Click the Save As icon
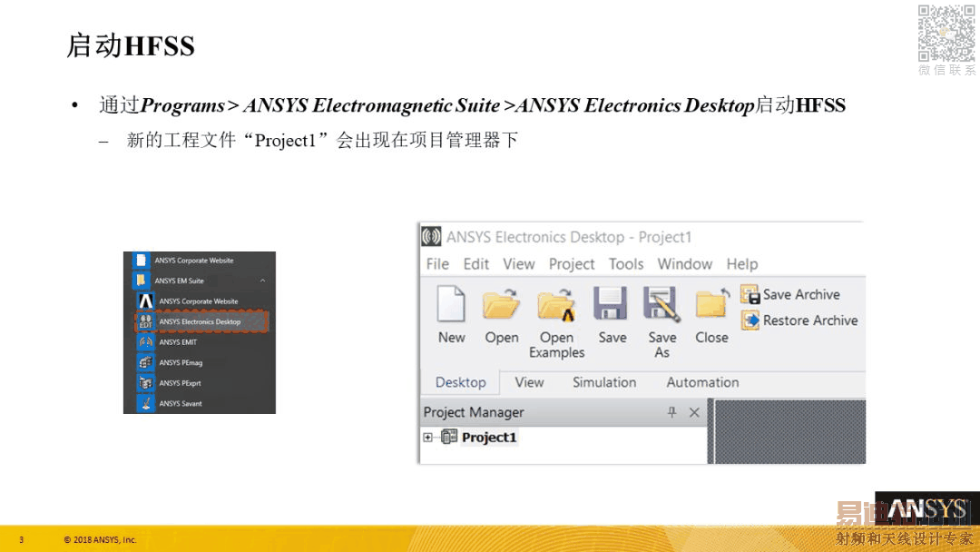 click(661, 304)
